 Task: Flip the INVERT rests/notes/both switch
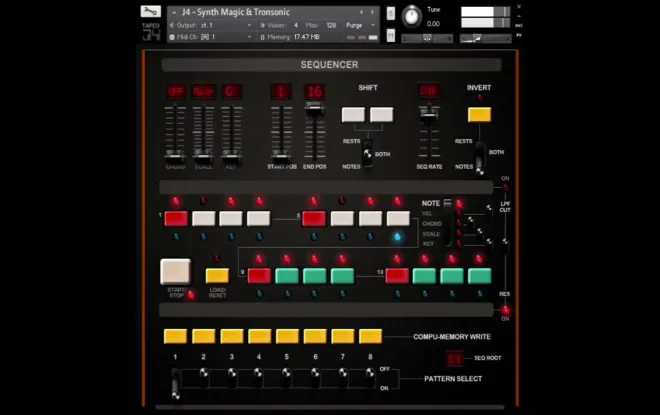pyautogui.click(x=480, y=160)
